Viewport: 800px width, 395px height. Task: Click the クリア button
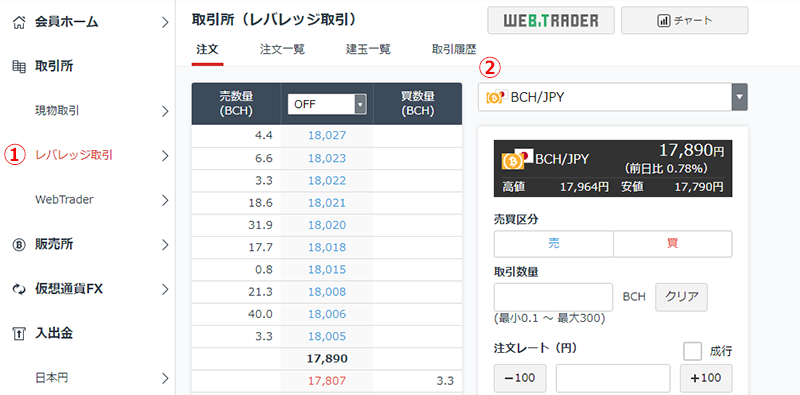pos(681,297)
